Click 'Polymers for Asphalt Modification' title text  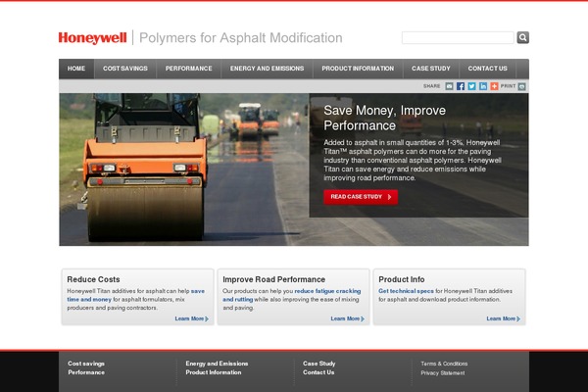tap(241, 38)
